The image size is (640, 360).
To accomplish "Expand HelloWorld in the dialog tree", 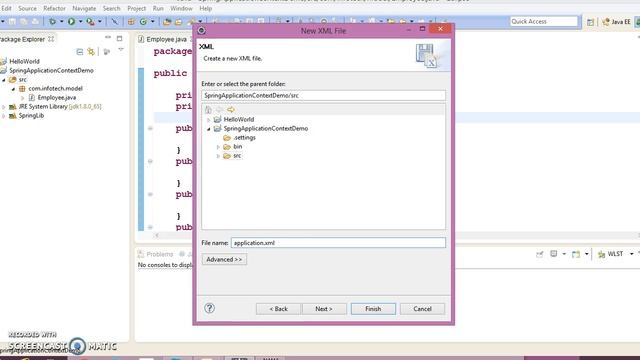I will pyautogui.click(x=209, y=120).
